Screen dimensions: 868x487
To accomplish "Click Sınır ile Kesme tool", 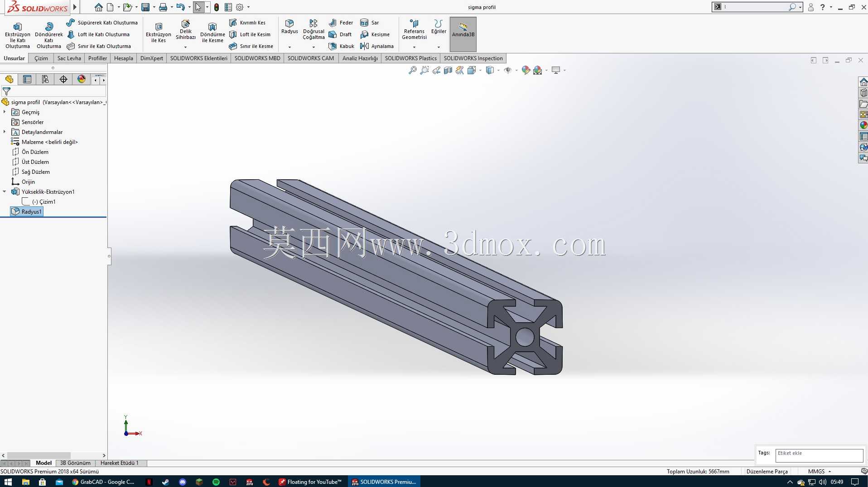I will point(251,46).
